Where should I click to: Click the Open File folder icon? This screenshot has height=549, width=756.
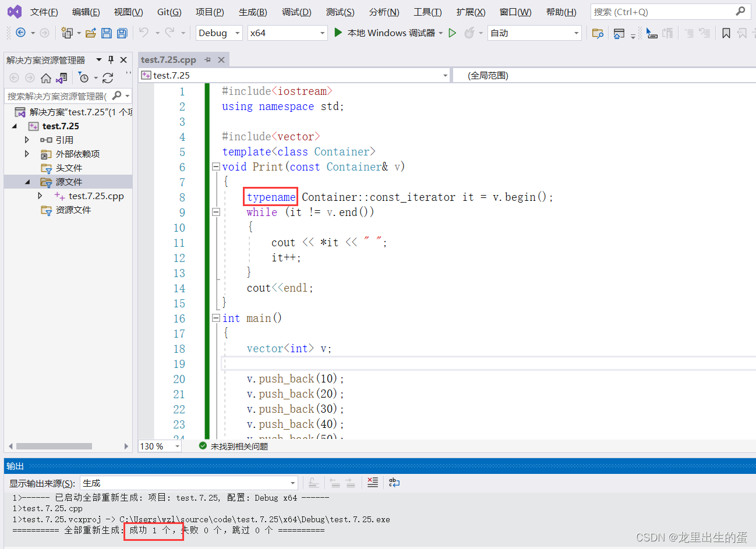coord(90,33)
